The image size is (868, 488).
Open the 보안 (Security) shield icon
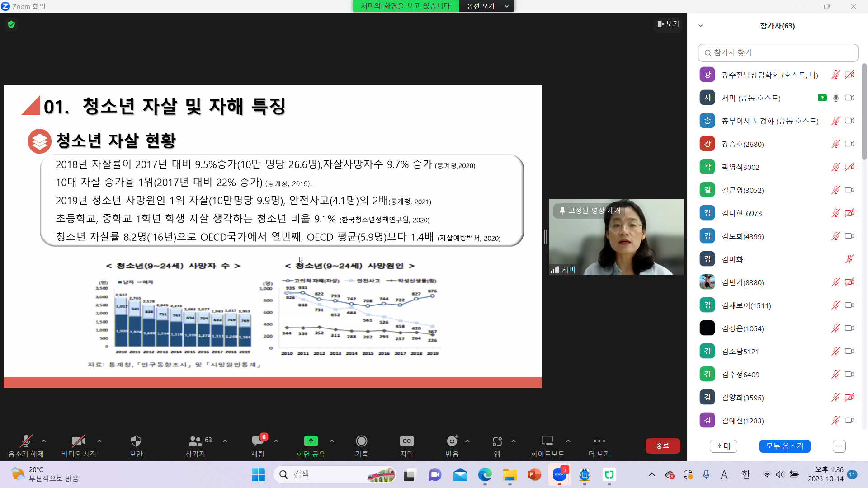tap(136, 441)
